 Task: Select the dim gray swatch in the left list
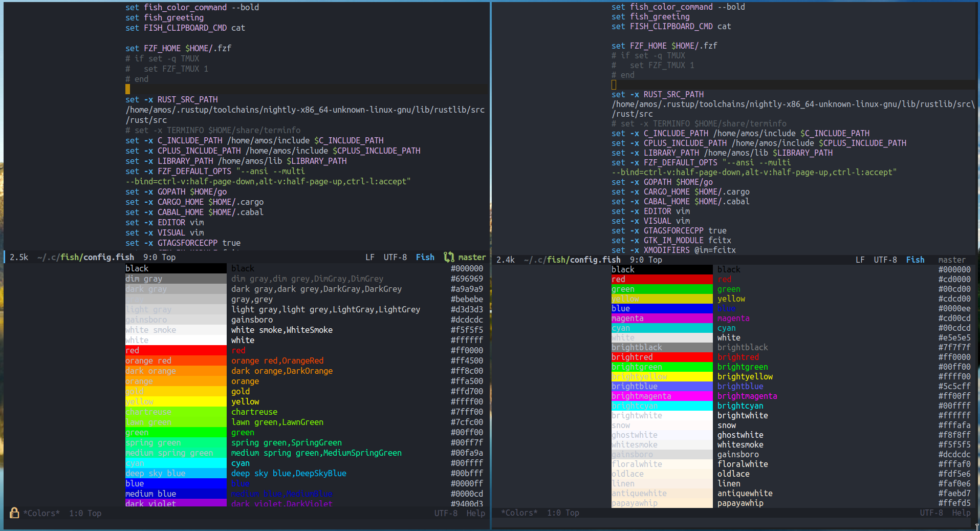[x=176, y=279]
